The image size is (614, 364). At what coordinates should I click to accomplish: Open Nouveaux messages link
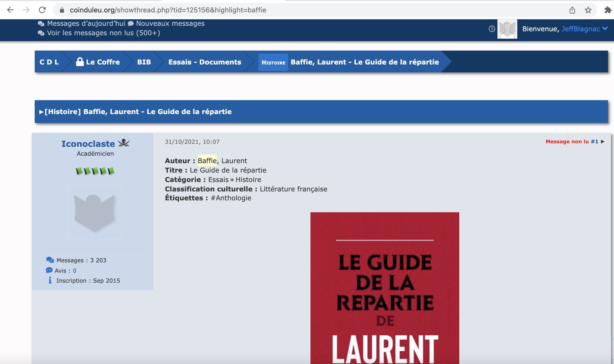click(170, 23)
